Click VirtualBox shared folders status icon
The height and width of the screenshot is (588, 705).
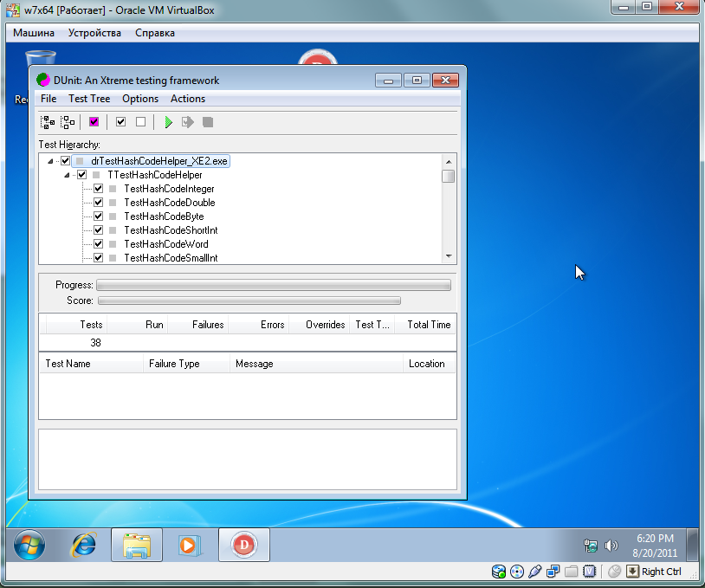[x=571, y=572]
